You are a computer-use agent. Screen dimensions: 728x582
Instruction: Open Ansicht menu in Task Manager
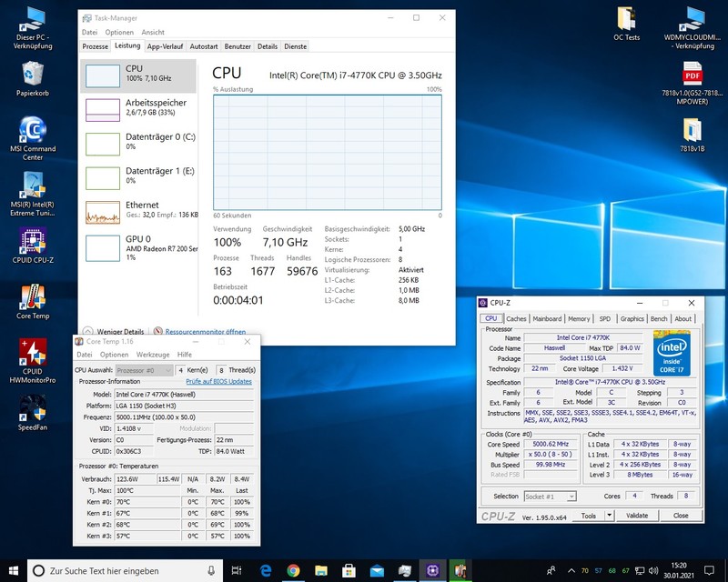[x=153, y=32]
